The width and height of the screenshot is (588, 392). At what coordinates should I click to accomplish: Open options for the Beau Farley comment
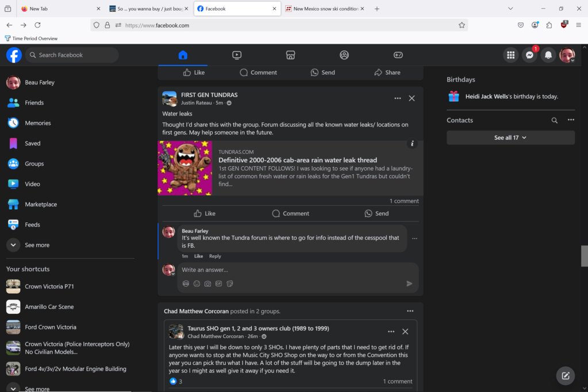tap(414, 239)
